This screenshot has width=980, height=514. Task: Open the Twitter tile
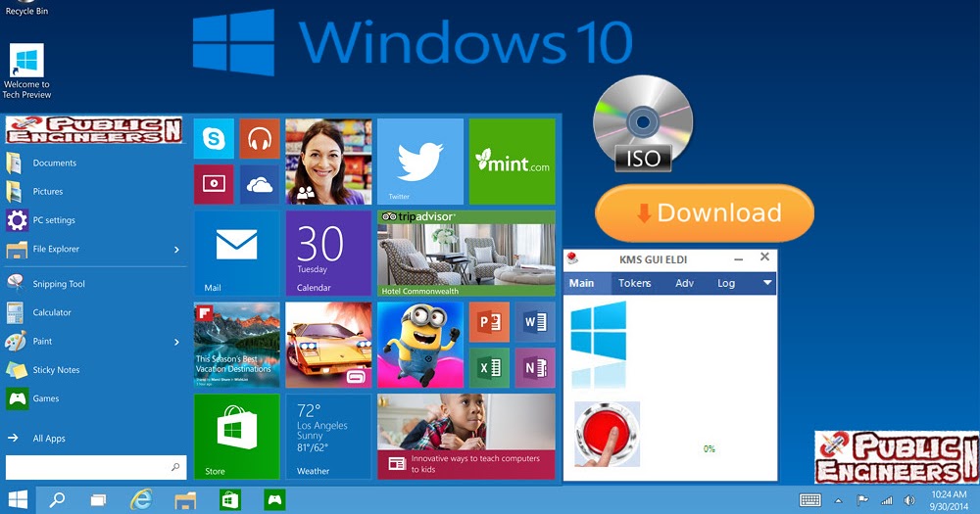pos(420,162)
